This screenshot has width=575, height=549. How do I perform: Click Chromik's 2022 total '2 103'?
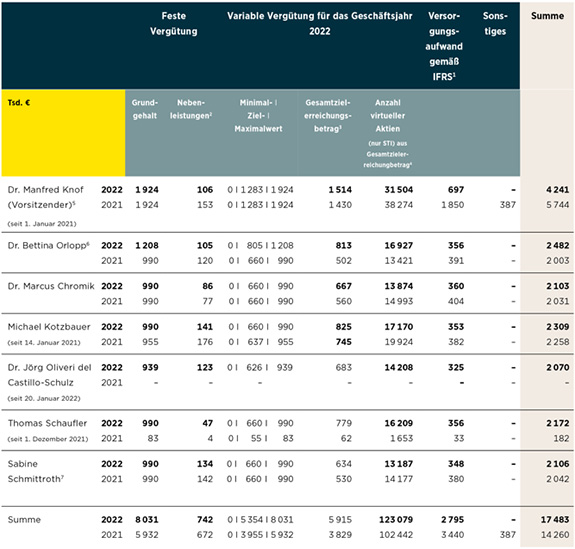pyautogui.click(x=557, y=286)
